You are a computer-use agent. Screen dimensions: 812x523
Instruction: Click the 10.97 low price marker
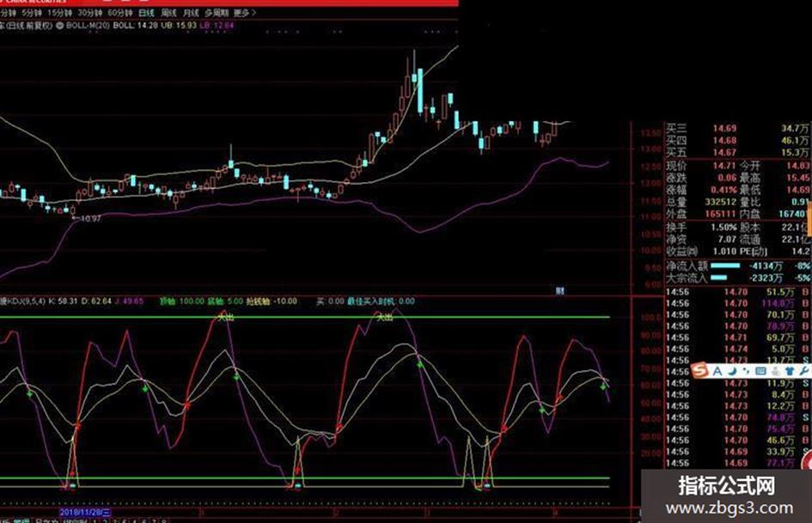(x=89, y=218)
